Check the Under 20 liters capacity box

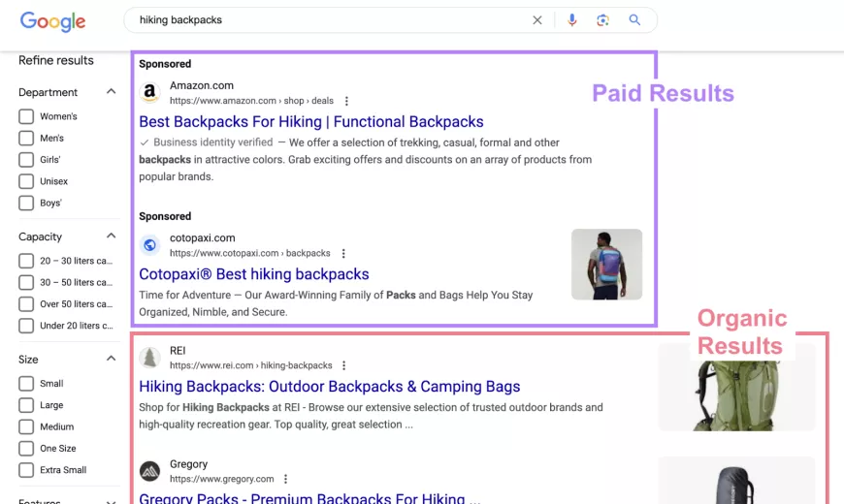pos(26,326)
